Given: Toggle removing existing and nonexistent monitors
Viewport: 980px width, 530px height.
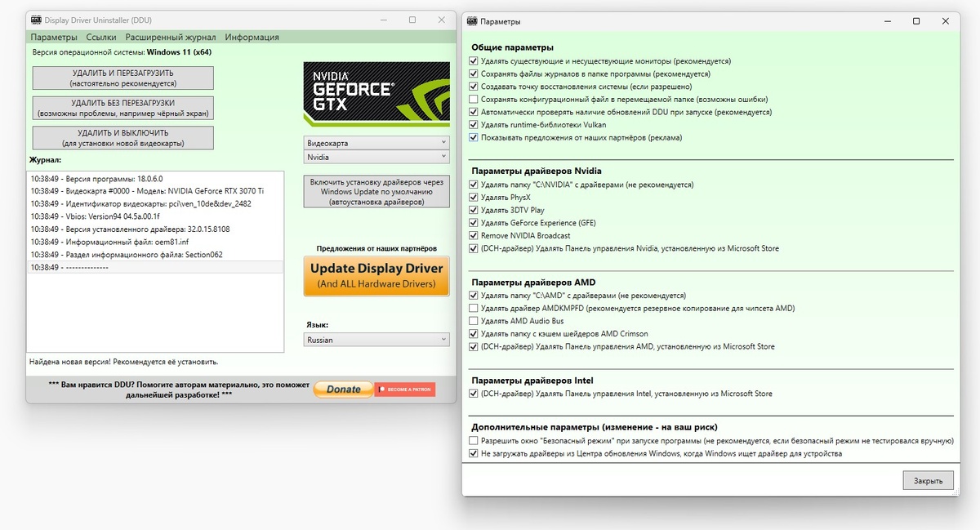Looking at the screenshot, I should click(474, 61).
